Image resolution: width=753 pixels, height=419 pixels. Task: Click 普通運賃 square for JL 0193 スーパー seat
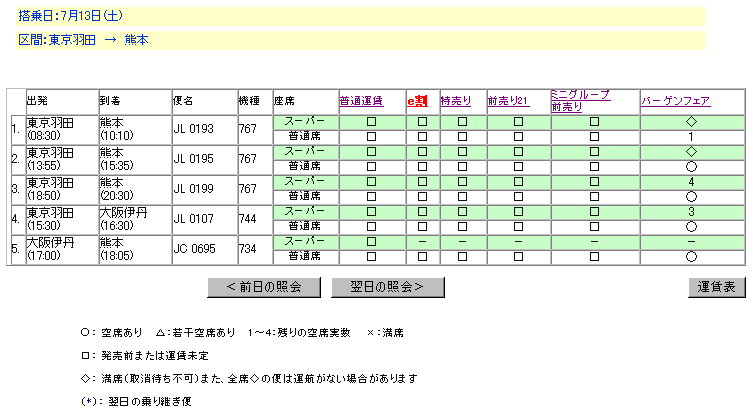click(372, 122)
